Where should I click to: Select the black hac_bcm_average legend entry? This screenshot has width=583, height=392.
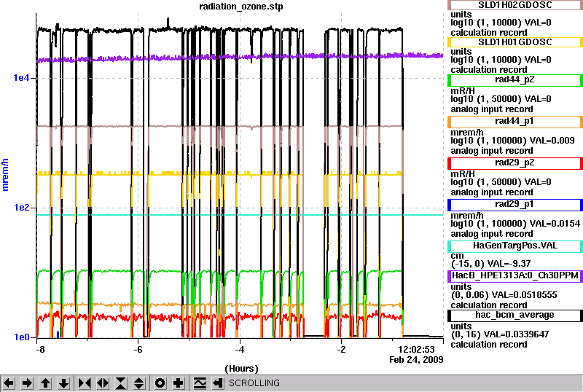tap(515, 315)
